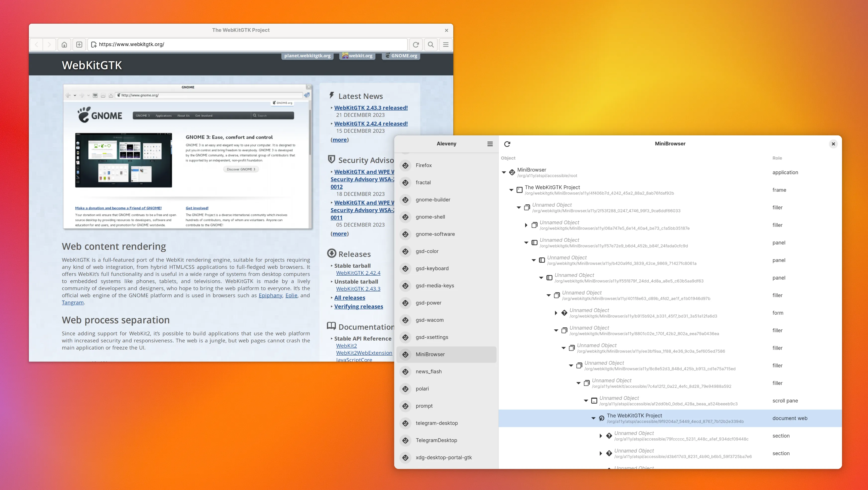Expand the form role tree row
The image size is (868, 490).
pos(556,313)
